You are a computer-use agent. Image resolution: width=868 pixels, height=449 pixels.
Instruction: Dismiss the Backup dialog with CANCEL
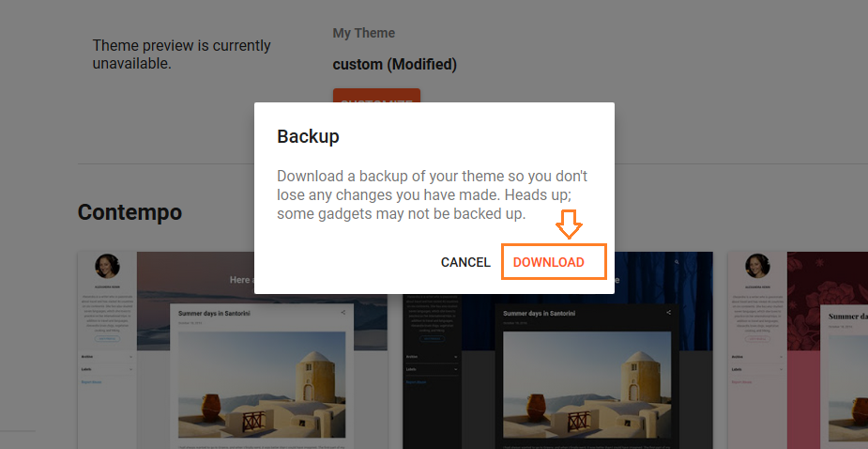click(465, 262)
